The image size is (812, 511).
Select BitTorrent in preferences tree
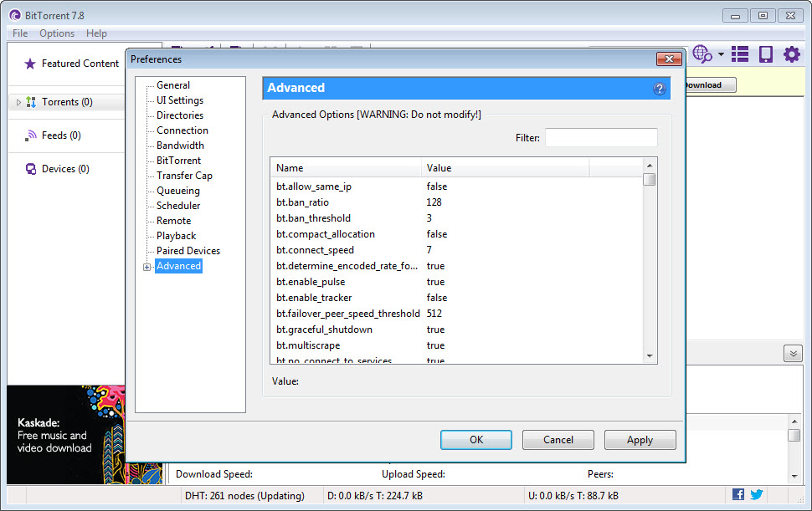(178, 161)
